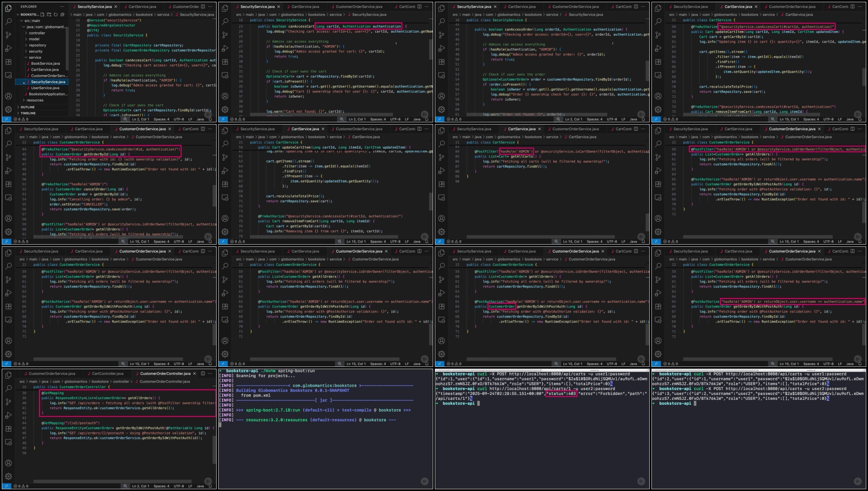The height and width of the screenshot is (491, 868).
Task: Open Run and Debug in Explorer-sidebar frame
Action: [x=9, y=48]
